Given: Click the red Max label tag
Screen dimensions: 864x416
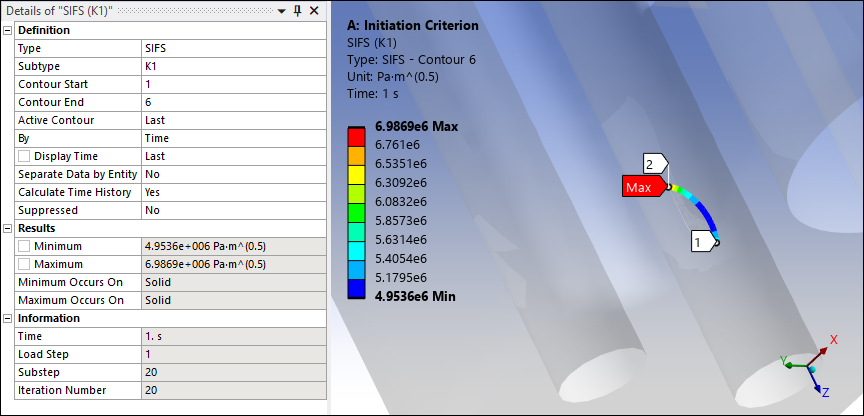Looking at the screenshot, I should pyautogui.click(x=639, y=187).
